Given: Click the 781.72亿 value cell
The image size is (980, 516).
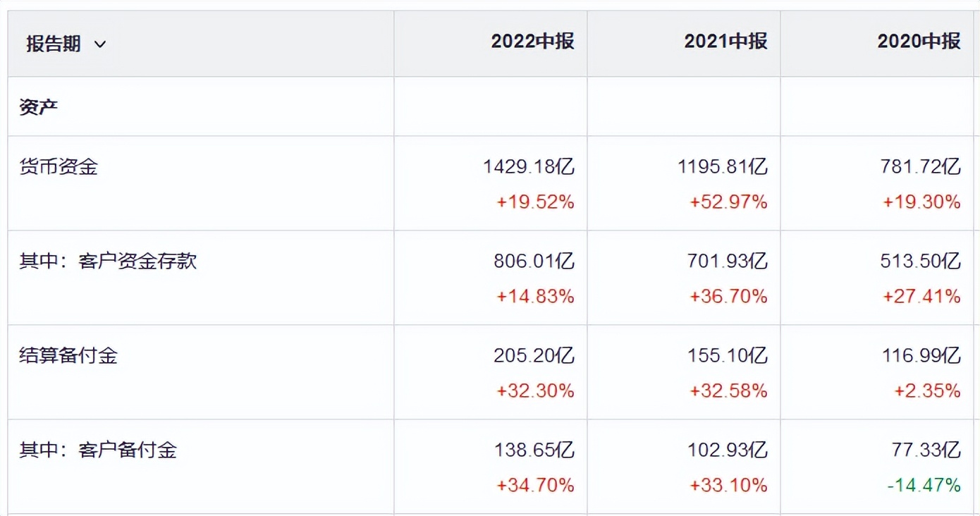Looking at the screenshot, I should coord(921,167).
